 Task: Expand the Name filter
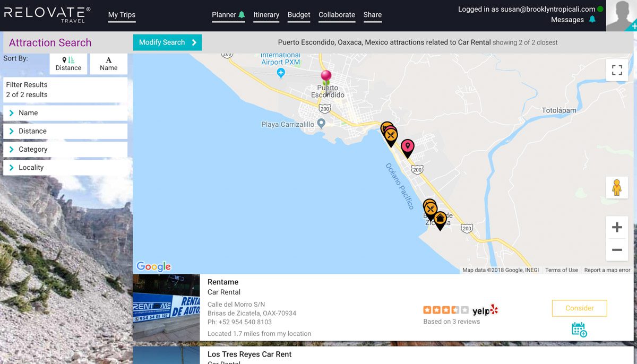click(x=65, y=113)
